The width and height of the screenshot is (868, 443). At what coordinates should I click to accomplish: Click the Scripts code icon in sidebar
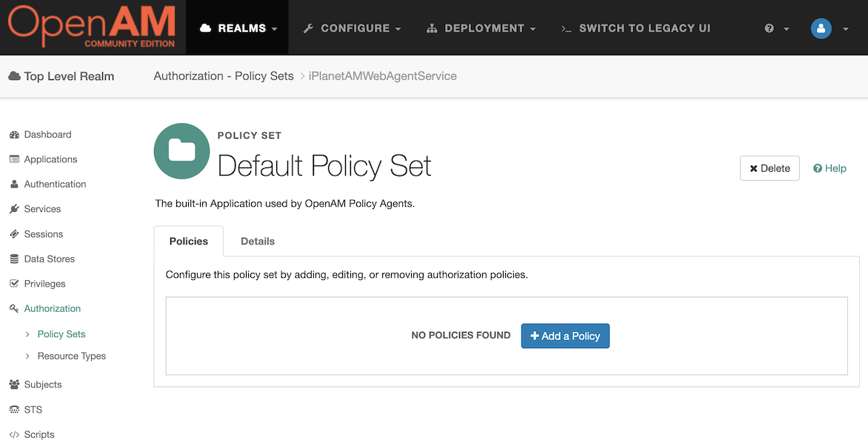14,435
